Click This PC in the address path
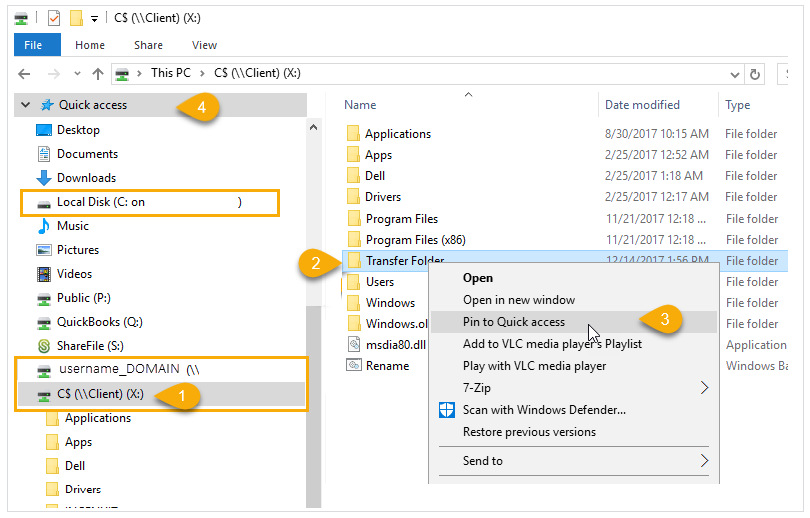The image size is (810, 518). tap(171, 73)
